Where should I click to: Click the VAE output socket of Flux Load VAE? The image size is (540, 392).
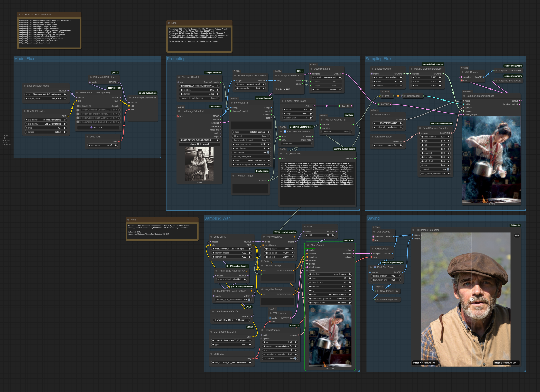point(119,142)
